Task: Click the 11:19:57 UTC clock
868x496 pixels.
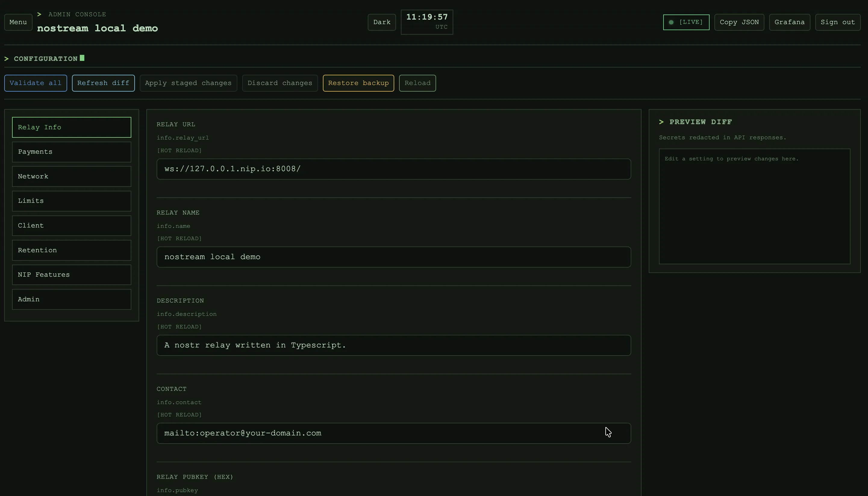Action: (x=427, y=22)
